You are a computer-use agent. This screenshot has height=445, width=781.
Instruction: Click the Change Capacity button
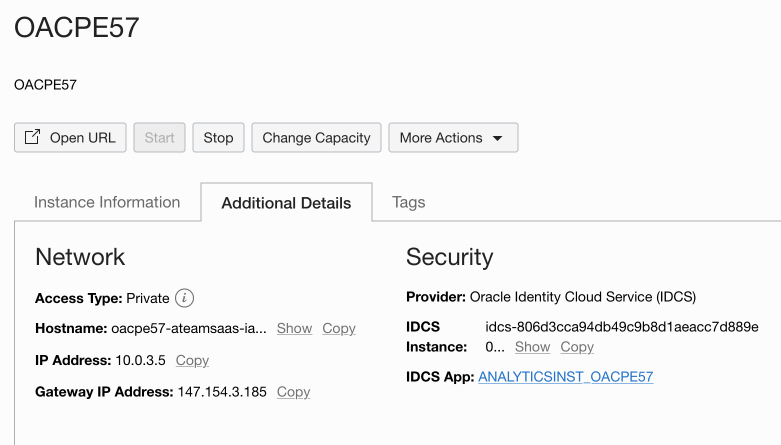tap(316, 138)
